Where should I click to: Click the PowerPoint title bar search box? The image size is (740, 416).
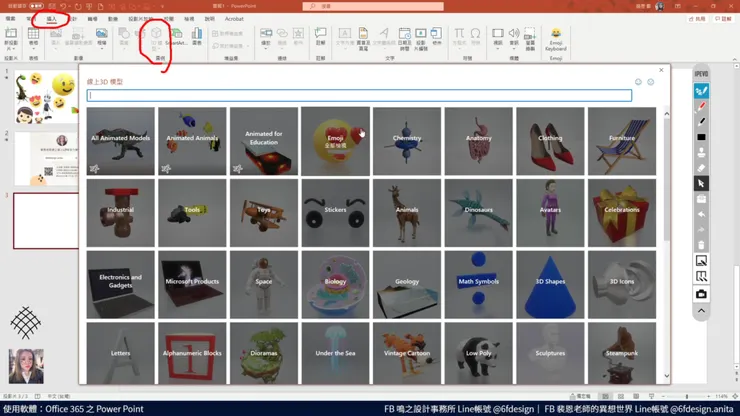tap(373, 6)
